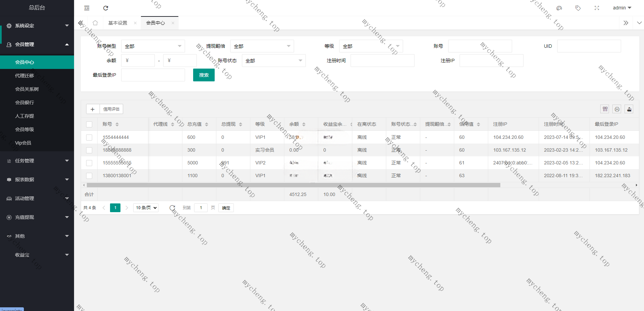Click the 确定 page jump button
644x311 pixels.
coord(226,208)
